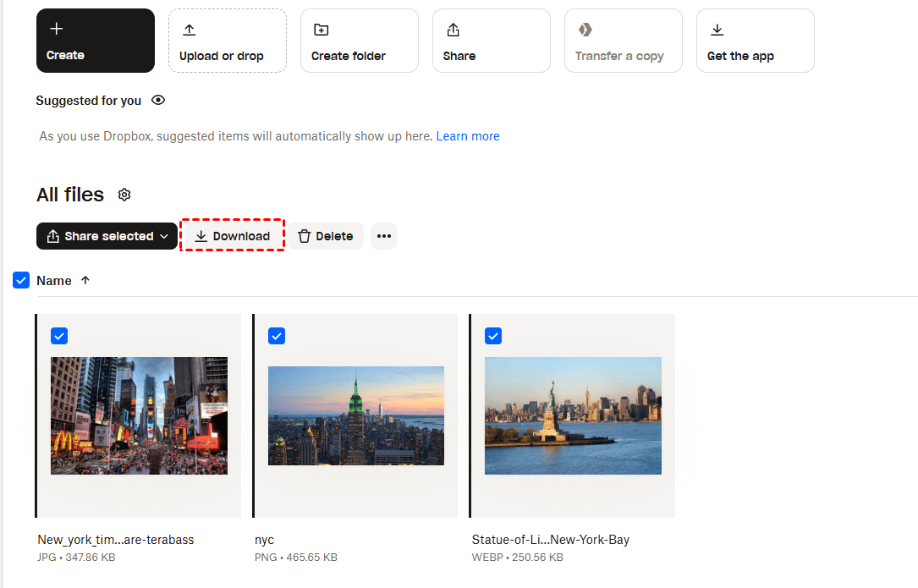The image size is (918, 588).
Task: Click the Get the app tile
Action: tap(755, 41)
